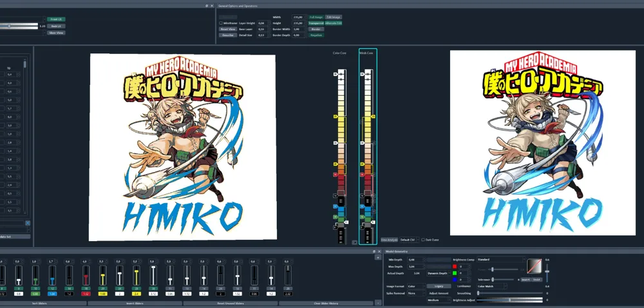
Task: Click the View Analysis button
Action: (389, 239)
